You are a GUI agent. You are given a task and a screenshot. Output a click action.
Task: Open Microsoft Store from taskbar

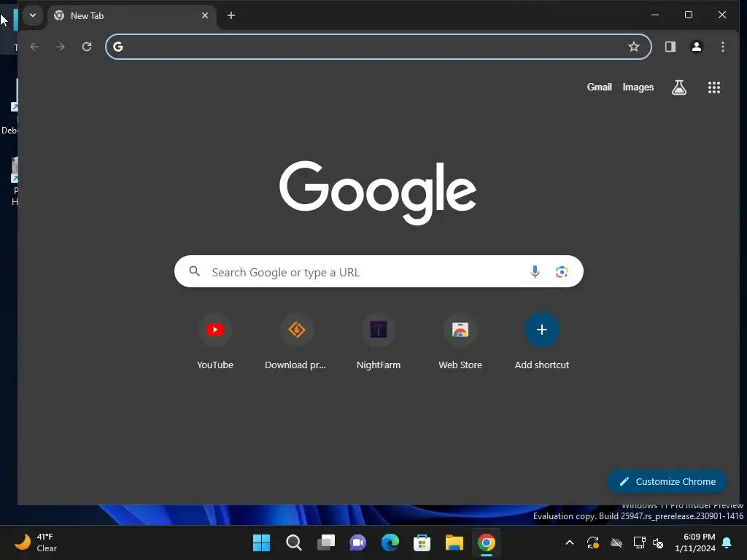(x=422, y=542)
